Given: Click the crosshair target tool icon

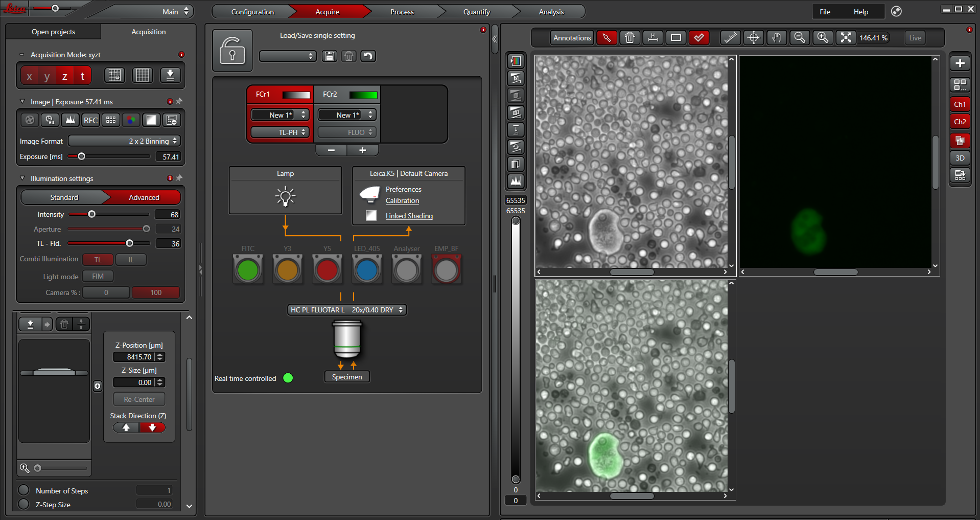Looking at the screenshot, I should pyautogui.click(x=754, y=38).
